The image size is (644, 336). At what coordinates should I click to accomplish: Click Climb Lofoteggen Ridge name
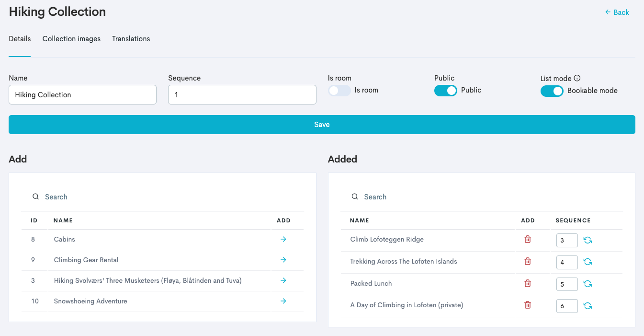[x=387, y=239]
